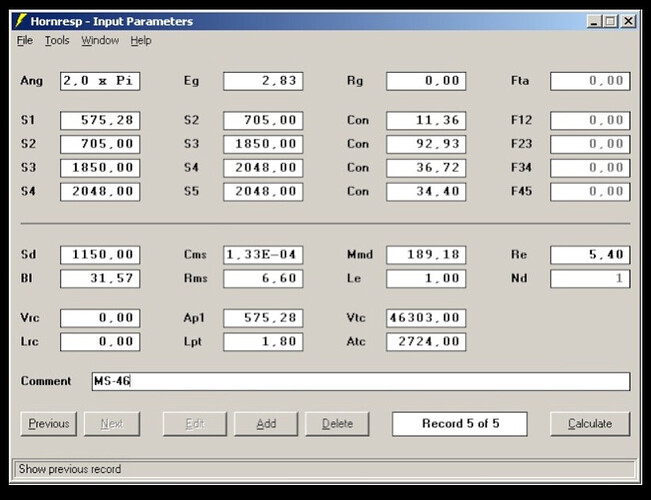Select the S1 field showing 575,28
This screenshot has width=651, height=500.
click(x=100, y=120)
